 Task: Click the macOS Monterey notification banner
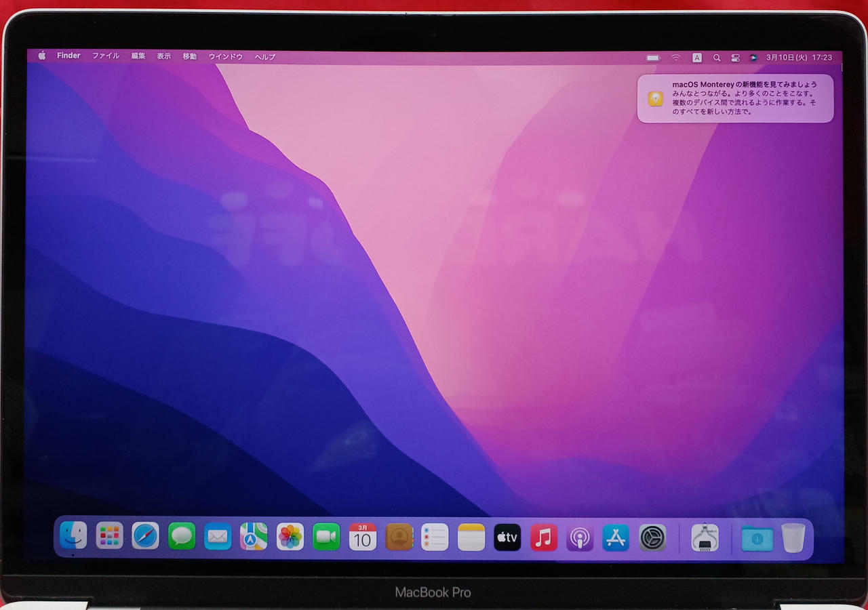[x=735, y=99]
